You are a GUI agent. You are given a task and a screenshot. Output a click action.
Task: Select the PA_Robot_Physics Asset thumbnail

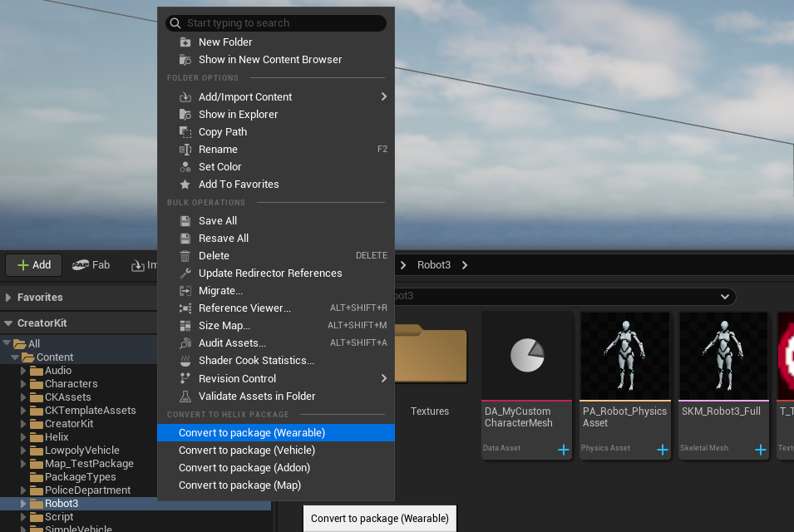coord(625,357)
